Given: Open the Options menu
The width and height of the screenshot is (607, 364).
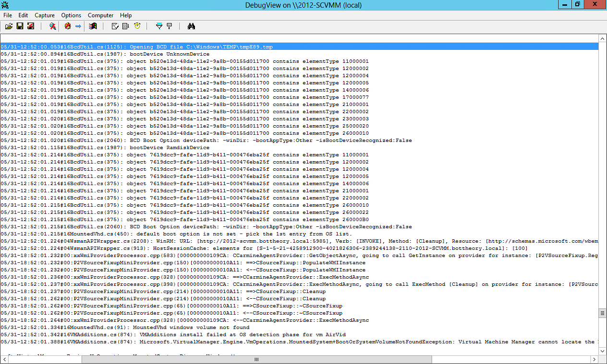Looking at the screenshot, I should click(71, 15).
